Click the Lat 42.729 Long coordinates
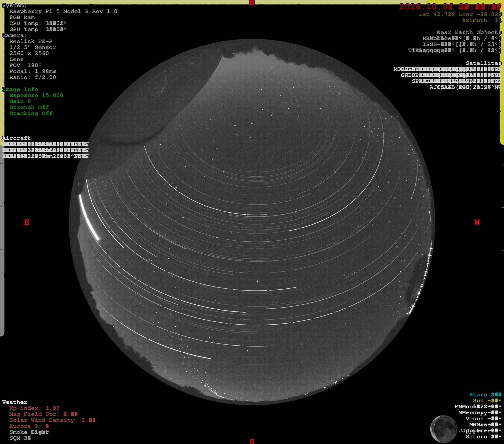Viewport: 504px width, 444px height. click(460, 14)
